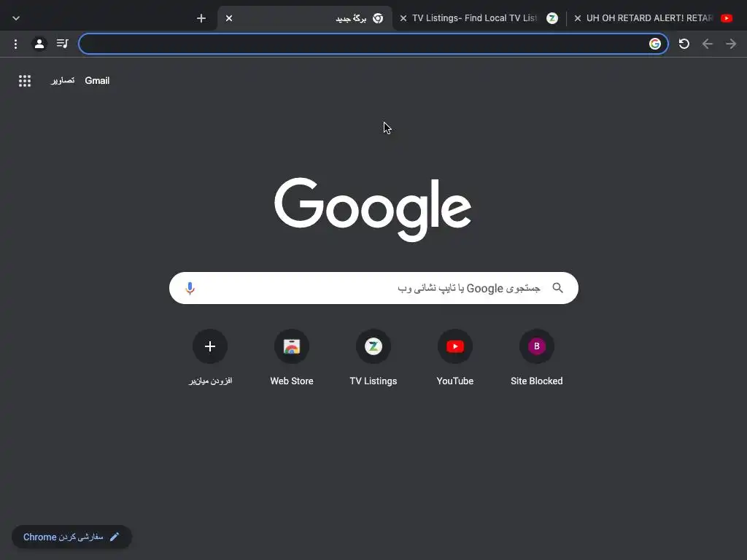The height and width of the screenshot is (560, 747).
Task: Open the Images link (تصاویر)
Action: click(x=63, y=80)
